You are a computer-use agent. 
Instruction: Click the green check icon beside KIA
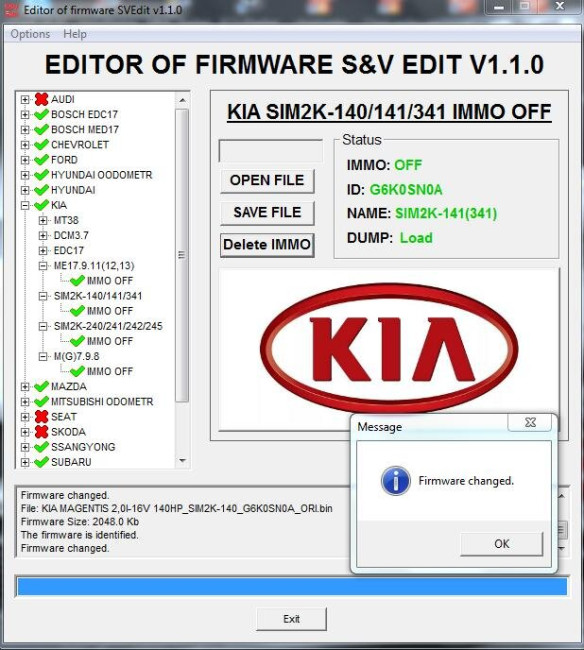click(x=41, y=205)
